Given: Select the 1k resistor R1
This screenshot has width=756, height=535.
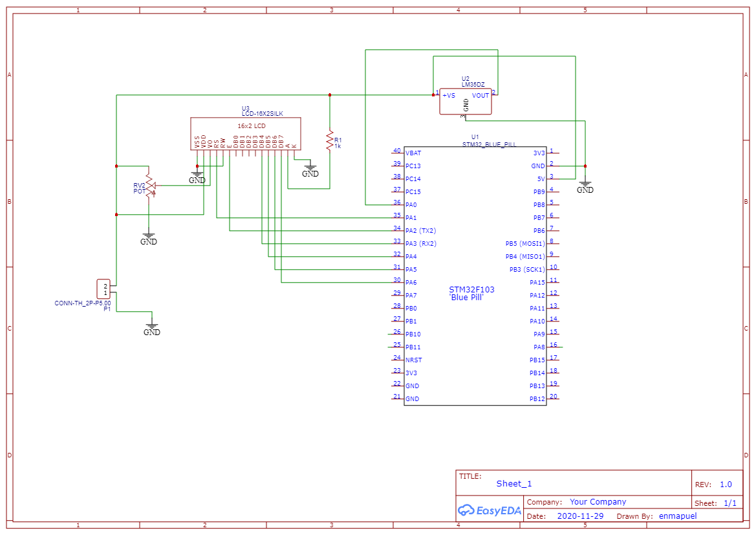Looking at the screenshot, I should 330,141.
